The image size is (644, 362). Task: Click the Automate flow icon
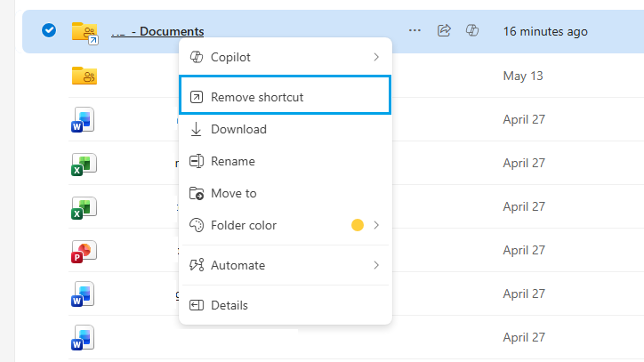(197, 265)
